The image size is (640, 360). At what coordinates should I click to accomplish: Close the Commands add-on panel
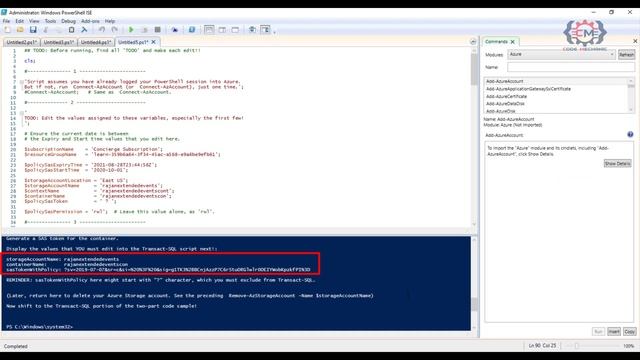pos(635,41)
